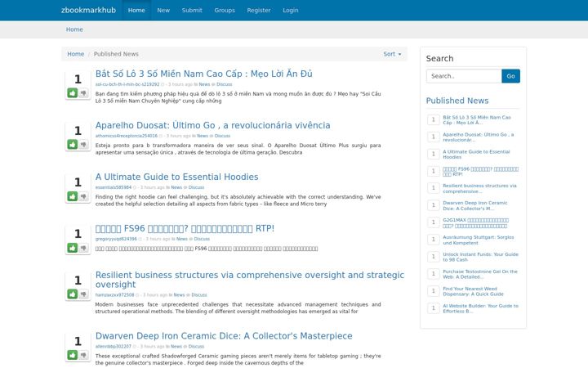This screenshot has width=588, height=368.
Task: Open sidebar link A Ultimate Guide to Essential Hoodies
Action: tap(476, 155)
